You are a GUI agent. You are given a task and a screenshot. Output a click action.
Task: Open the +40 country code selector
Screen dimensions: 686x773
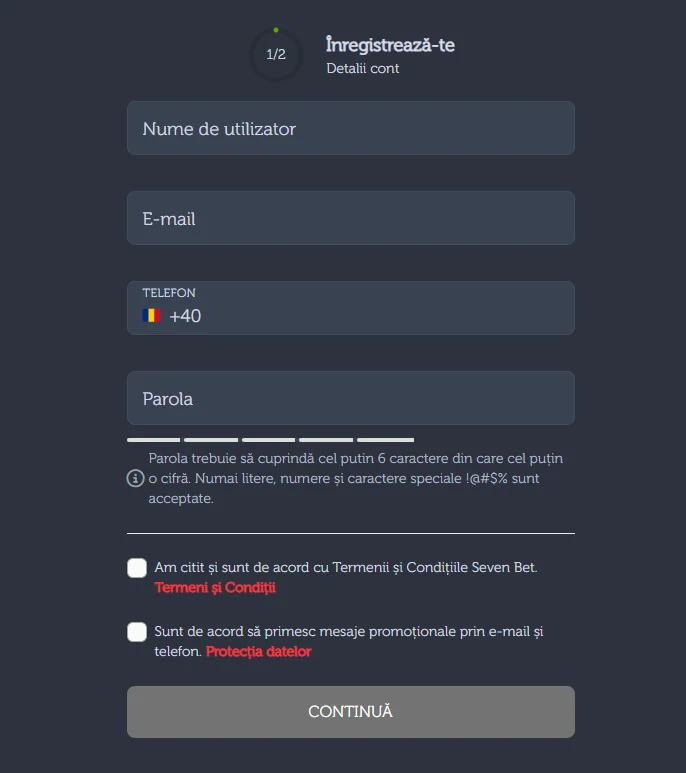click(x=185, y=316)
